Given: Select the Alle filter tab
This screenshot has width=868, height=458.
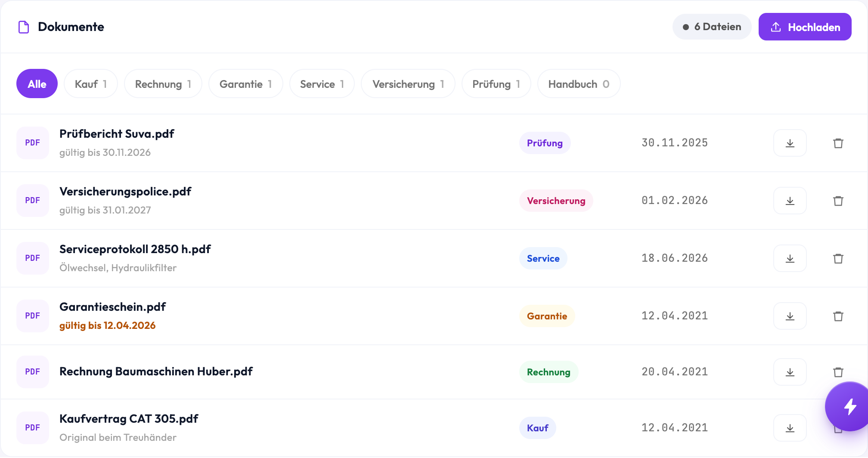Looking at the screenshot, I should (x=37, y=84).
